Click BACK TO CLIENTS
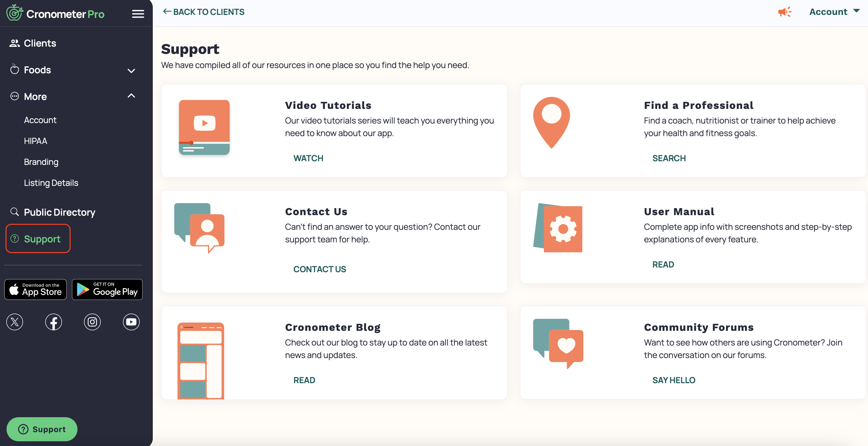Screen dimensions: 868x446 click(204, 12)
